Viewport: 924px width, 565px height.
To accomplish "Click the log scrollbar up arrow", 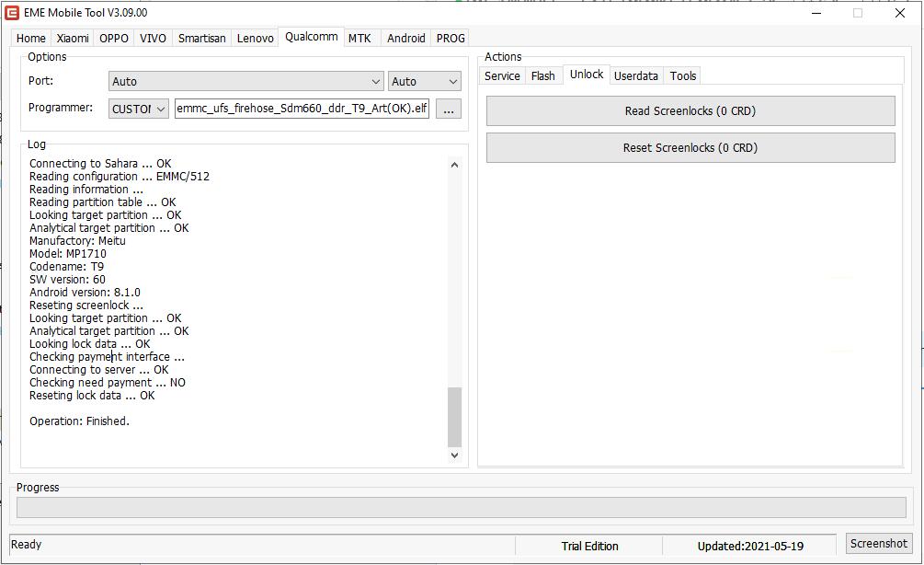I will click(454, 165).
